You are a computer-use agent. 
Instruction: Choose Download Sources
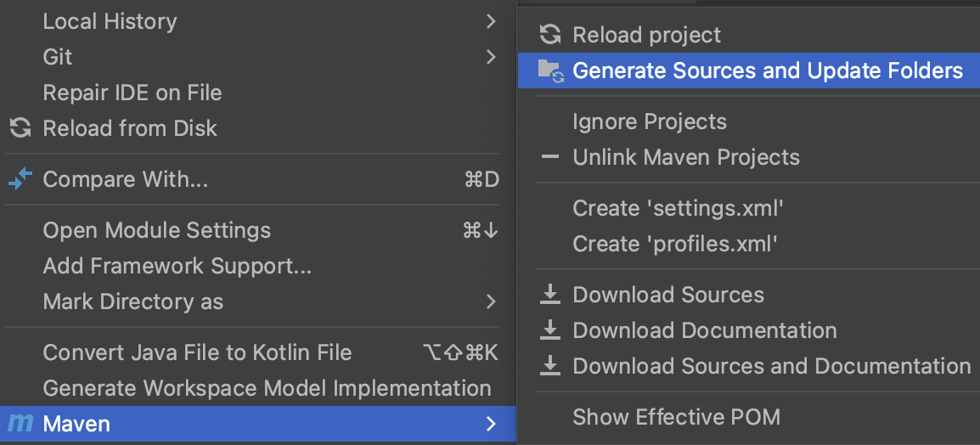[749, 295]
